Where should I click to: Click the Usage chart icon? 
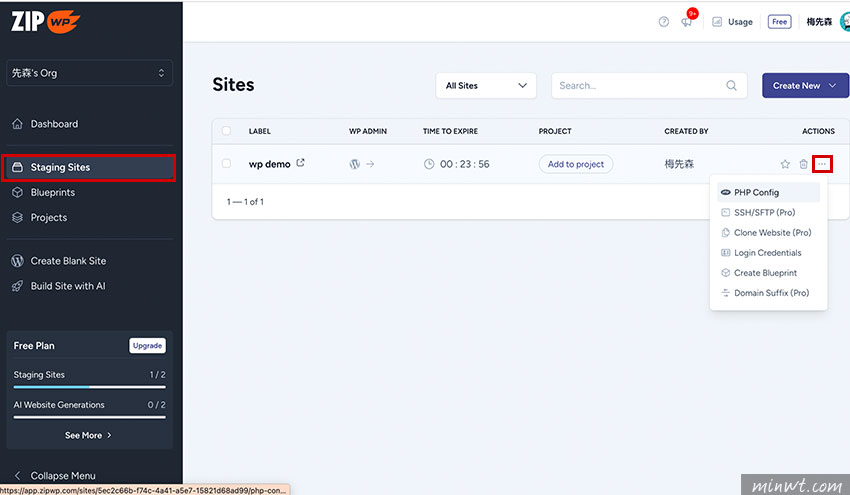(x=717, y=22)
